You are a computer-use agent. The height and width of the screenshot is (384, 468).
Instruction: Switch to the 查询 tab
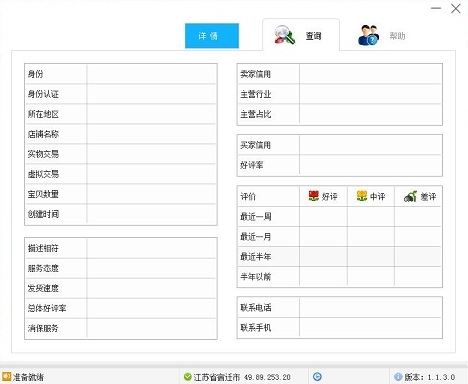[x=301, y=35]
